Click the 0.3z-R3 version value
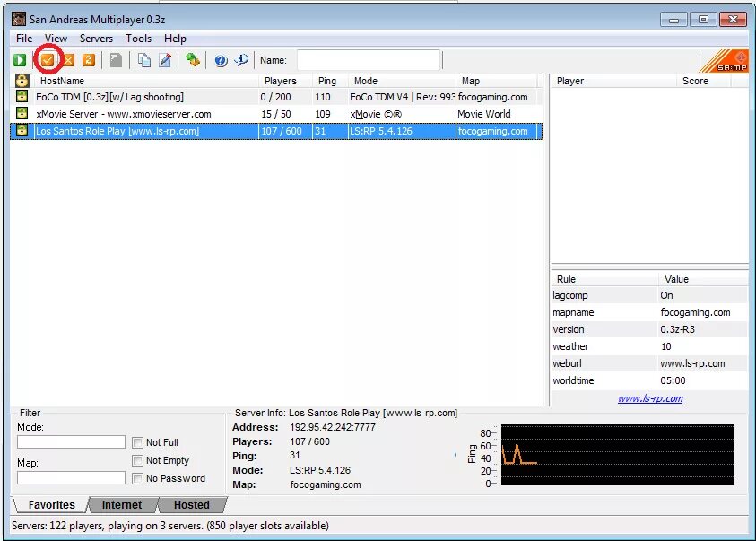 tap(677, 329)
